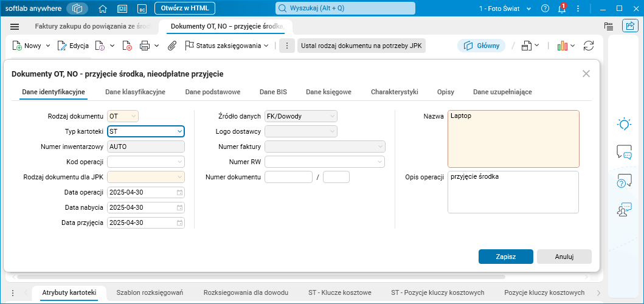Open the share icon at top right
This screenshot has width=644, height=304.
(629, 26)
